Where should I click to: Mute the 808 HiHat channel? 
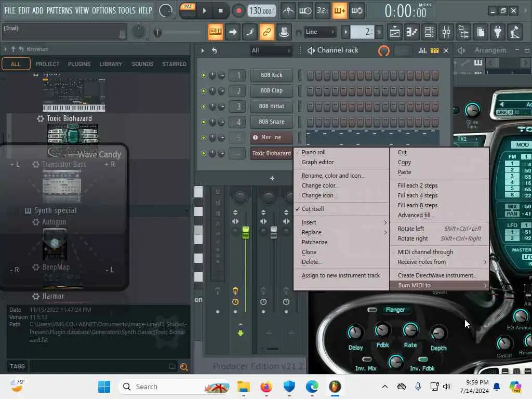[204, 107]
